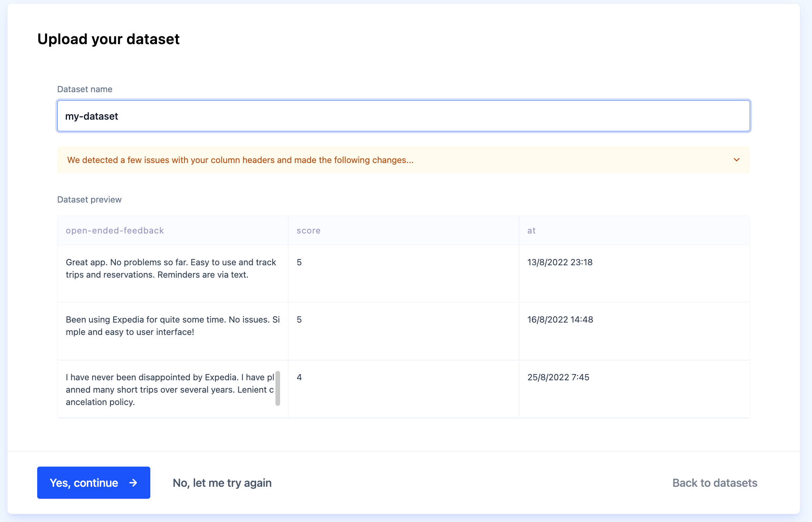Click the score cell showing 4
The height and width of the screenshot is (522, 812).
click(x=299, y=377)
